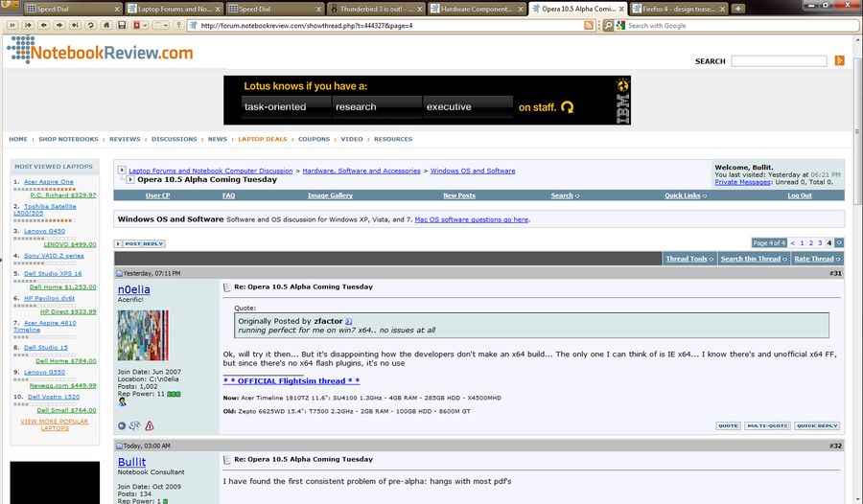Image resolution: width=863 pixels, height=504 pixels.
Task: Open the SHOP NOTEBOOKS menu item
Action: pos(68,139)
